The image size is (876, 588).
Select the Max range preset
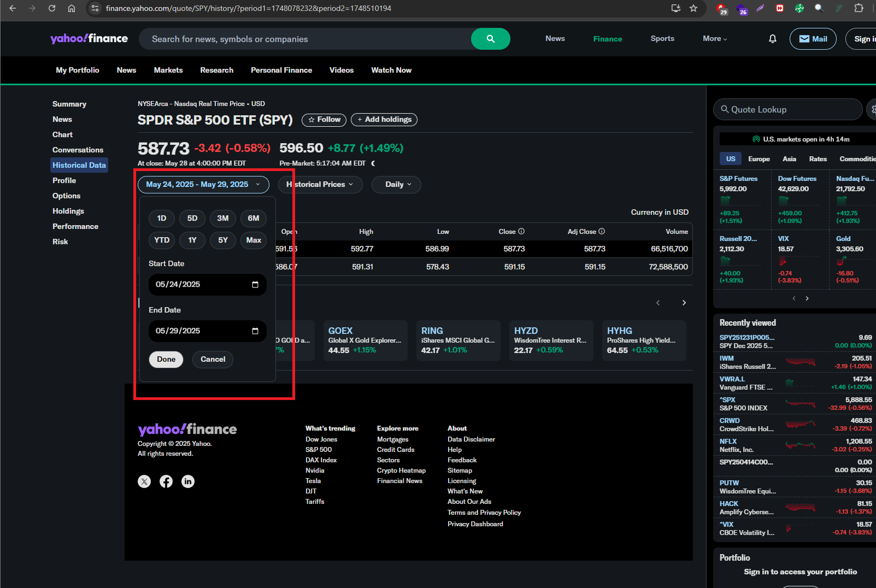[254, 240]
